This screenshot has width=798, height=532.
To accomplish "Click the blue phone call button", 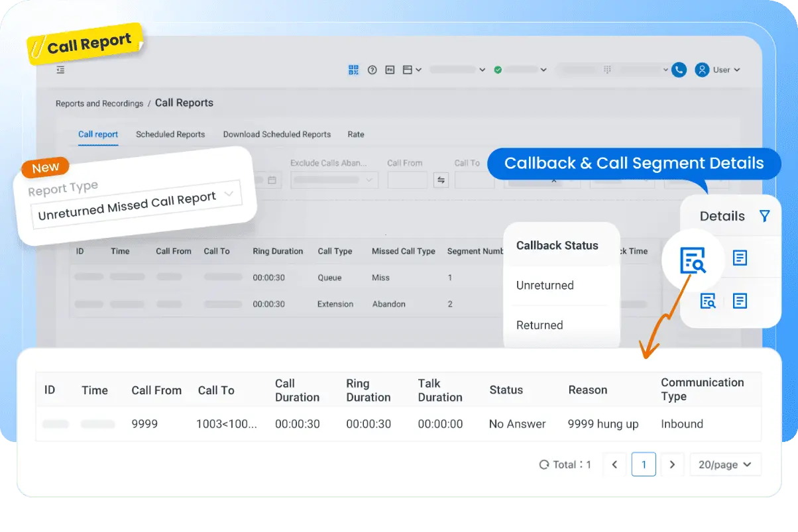I will (679, 70).
